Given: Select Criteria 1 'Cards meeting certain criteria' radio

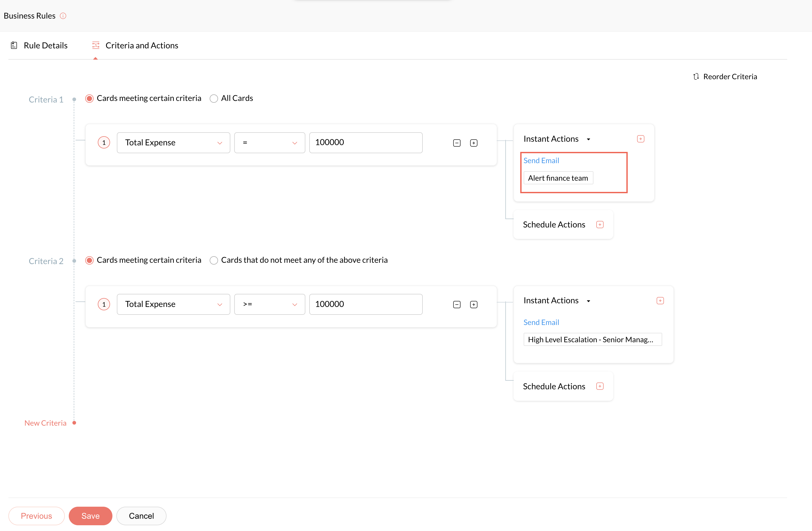Looking at the screenshot, I should click(x=89, y=99).
